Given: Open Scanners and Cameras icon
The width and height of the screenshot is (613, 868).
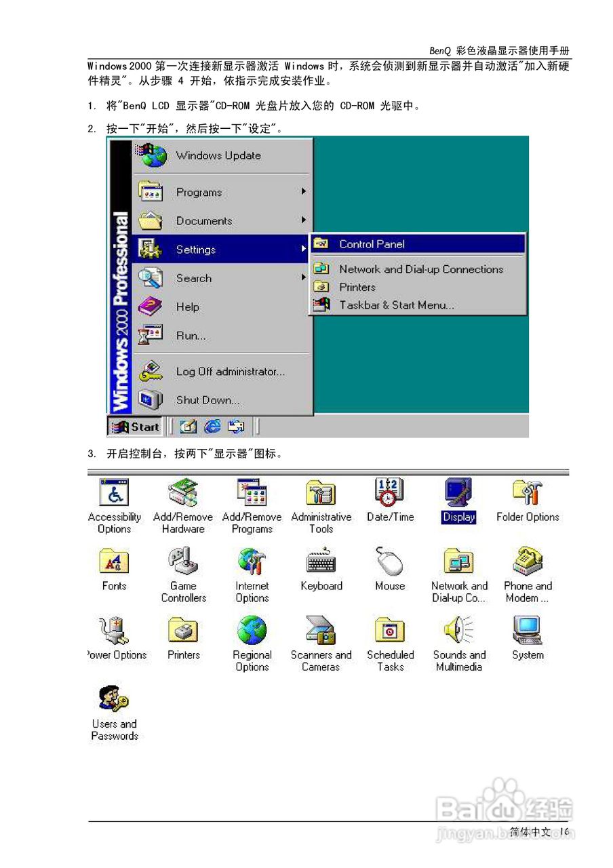Looking at the screenshot, I should (x=321, y=631).
